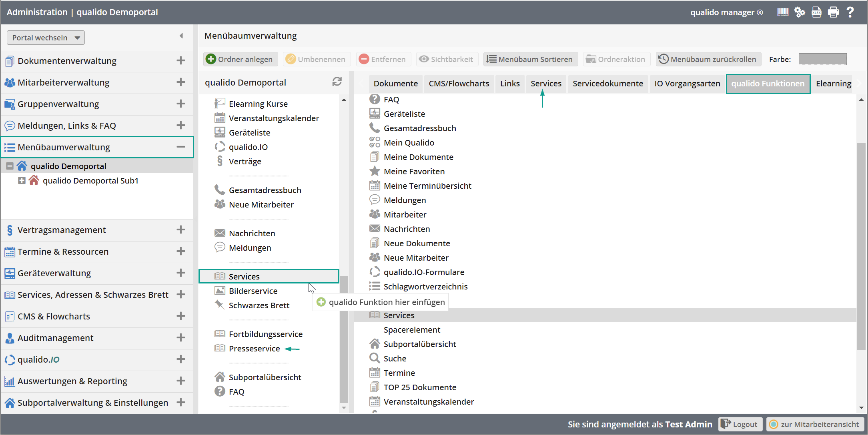Expand CMS & Flowcharts with its plus
This screenshot has height=435, width=868.
click(181, 316)
